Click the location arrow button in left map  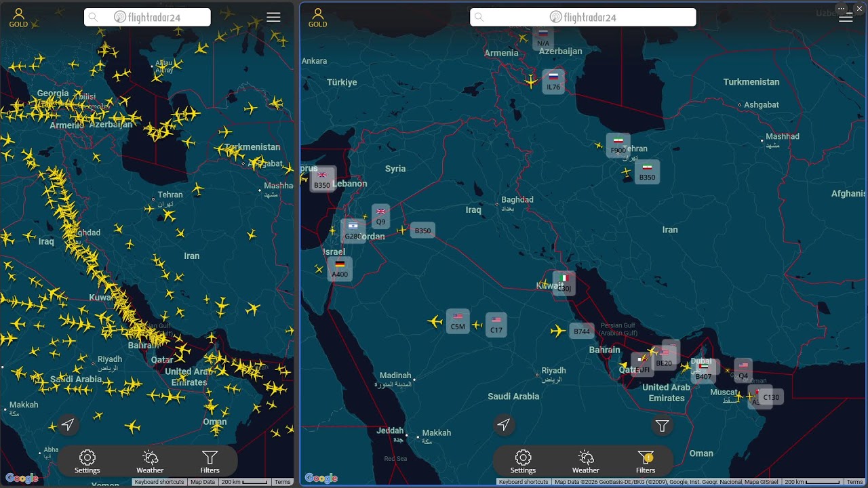(x=68, y=425)
